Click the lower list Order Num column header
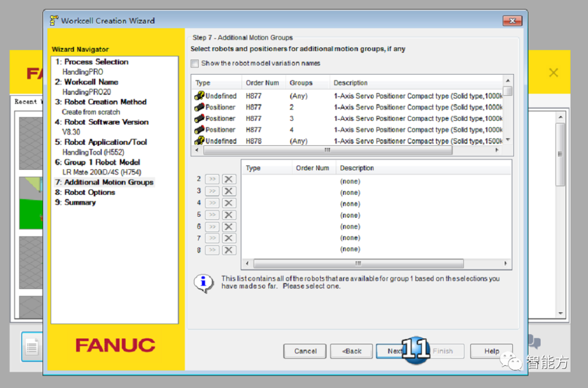588x388 pixels. (x=314, y=168)
